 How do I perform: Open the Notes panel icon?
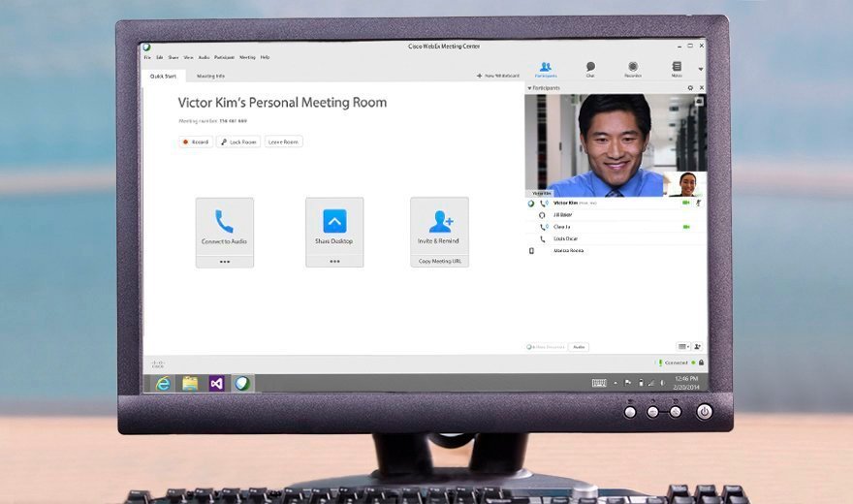coord(677,68)
